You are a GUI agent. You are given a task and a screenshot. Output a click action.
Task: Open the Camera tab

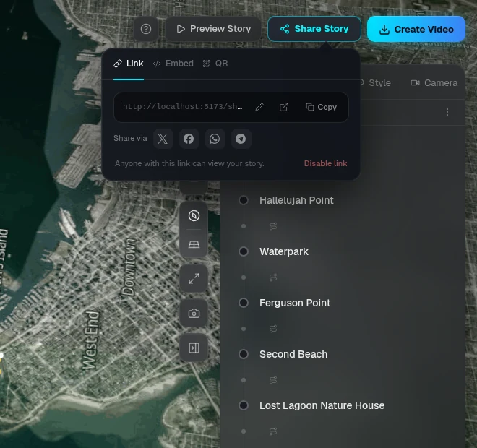pyautogui.click(x=434, y=82)
